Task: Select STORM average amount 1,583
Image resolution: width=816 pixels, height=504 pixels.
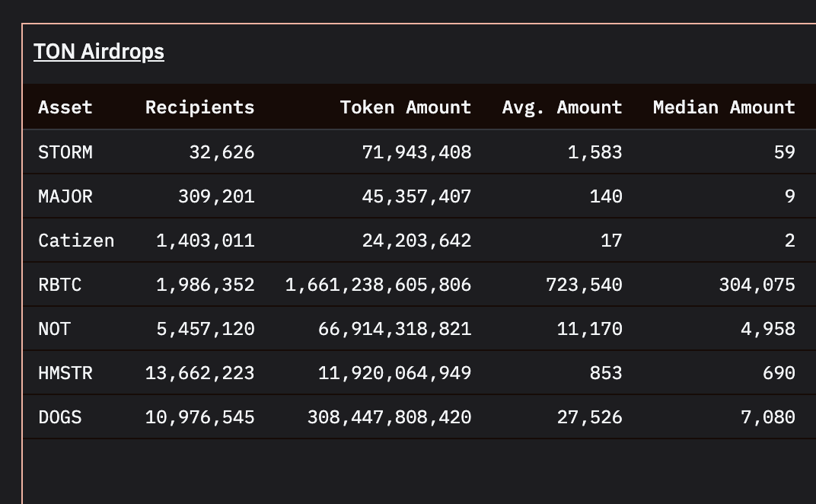Action: click(594, 152)
